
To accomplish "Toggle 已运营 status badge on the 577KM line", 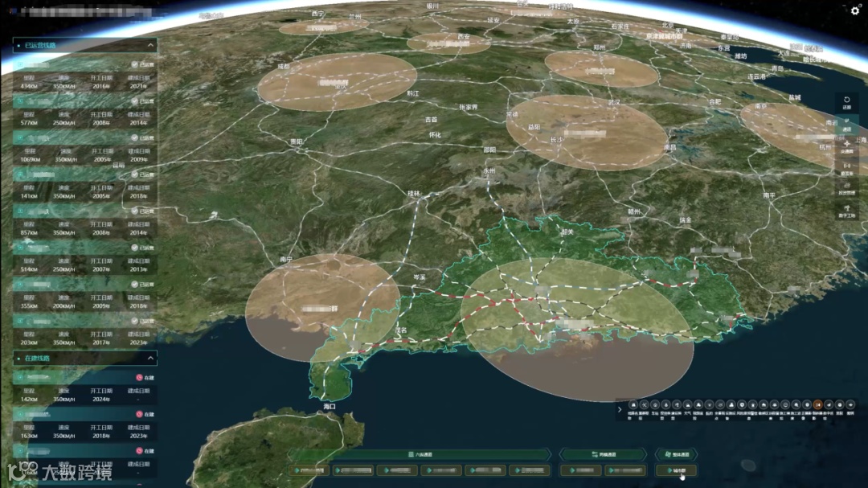I will coord(143,100).
